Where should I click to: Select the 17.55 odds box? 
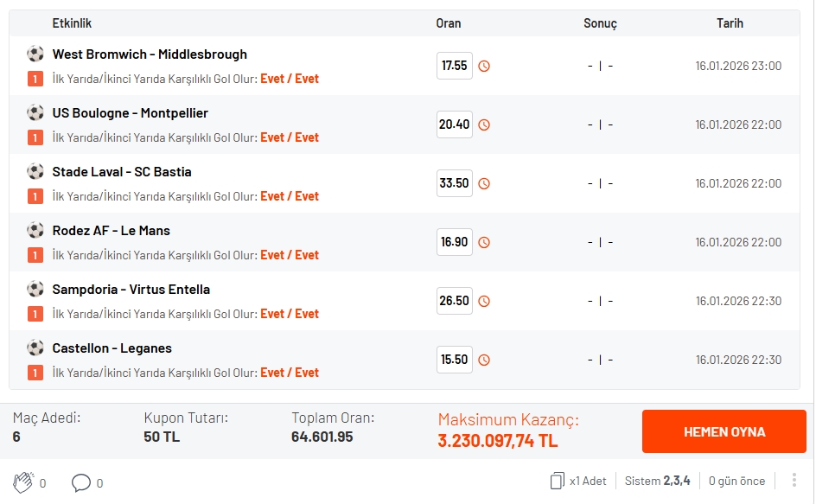[x=454, y=66]
